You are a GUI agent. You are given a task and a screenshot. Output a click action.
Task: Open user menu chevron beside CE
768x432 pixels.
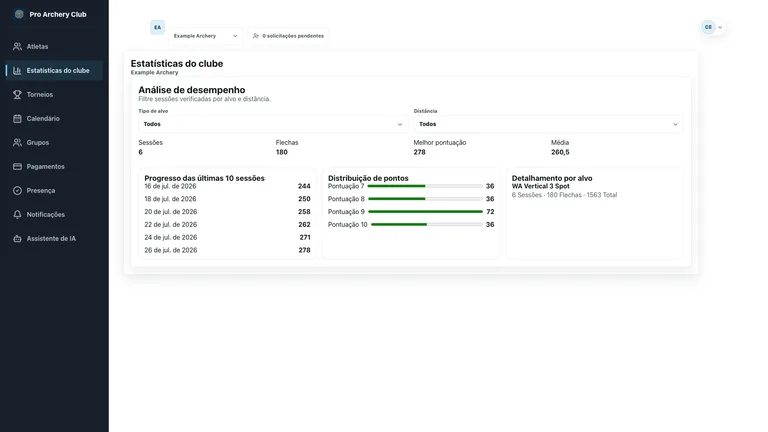[720, 27]
